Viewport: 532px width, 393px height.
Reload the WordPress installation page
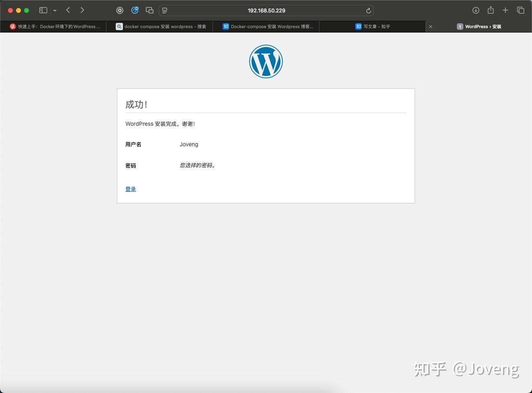pos(368,10)
